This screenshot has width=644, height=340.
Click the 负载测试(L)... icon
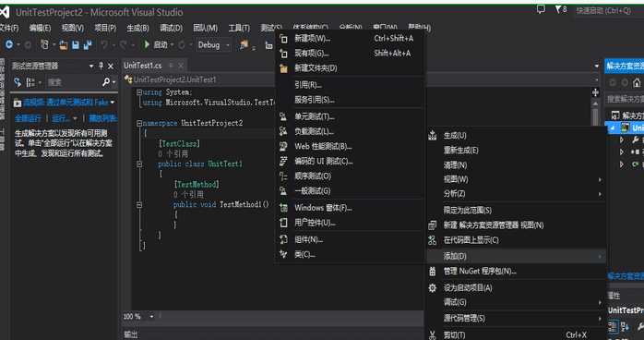(283, 131)
